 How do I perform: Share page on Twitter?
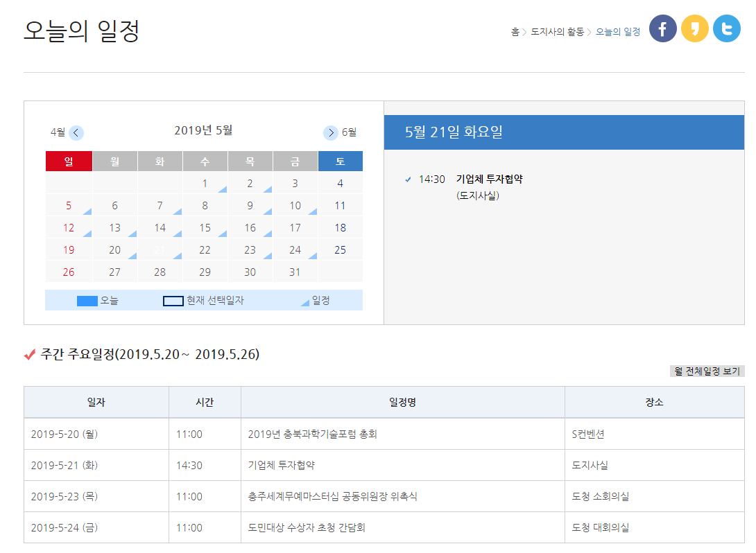(x=727, y=28)
